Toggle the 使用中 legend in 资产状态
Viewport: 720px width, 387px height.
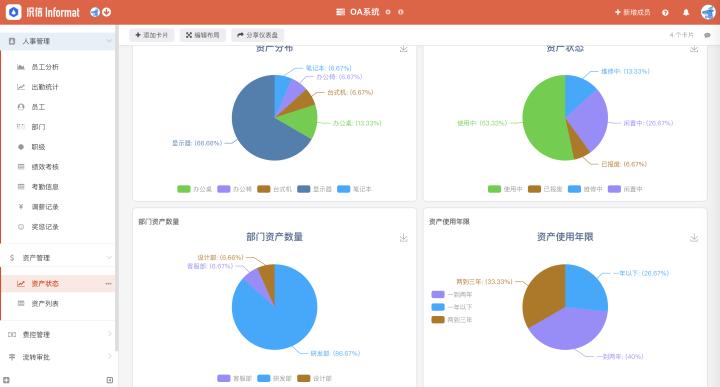pyautogui.click(x=505, y=189)
